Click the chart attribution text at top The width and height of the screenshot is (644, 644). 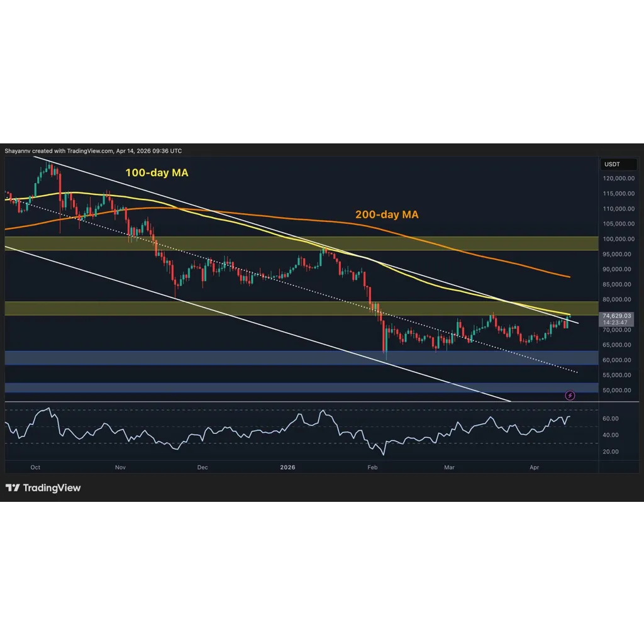point(93,151)
